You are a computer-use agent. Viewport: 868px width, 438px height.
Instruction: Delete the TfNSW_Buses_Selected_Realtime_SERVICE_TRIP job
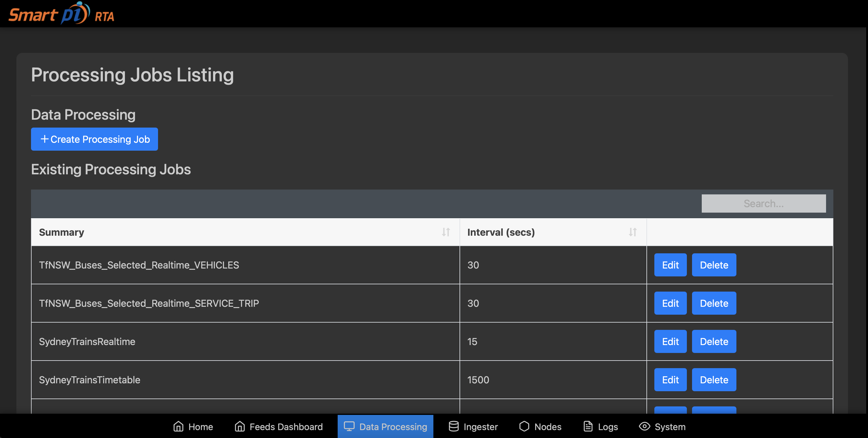pyautogui.click(x=714, y=303)
